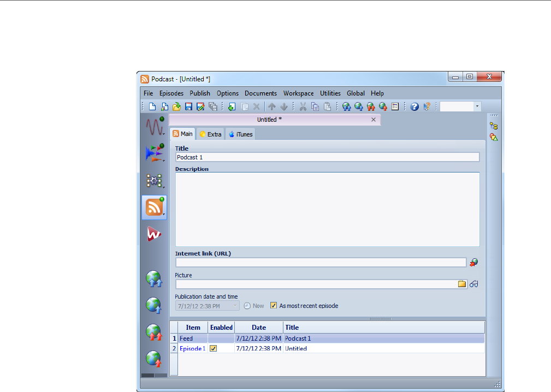
Task: Switch to the Extra tab
Action: coord(210,134)
